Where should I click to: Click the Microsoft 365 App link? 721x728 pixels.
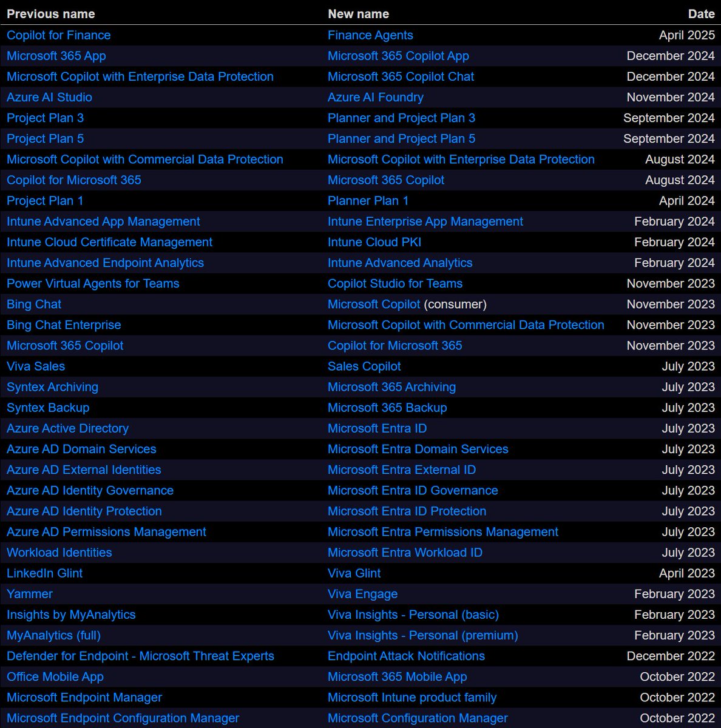tap(56, 56)
